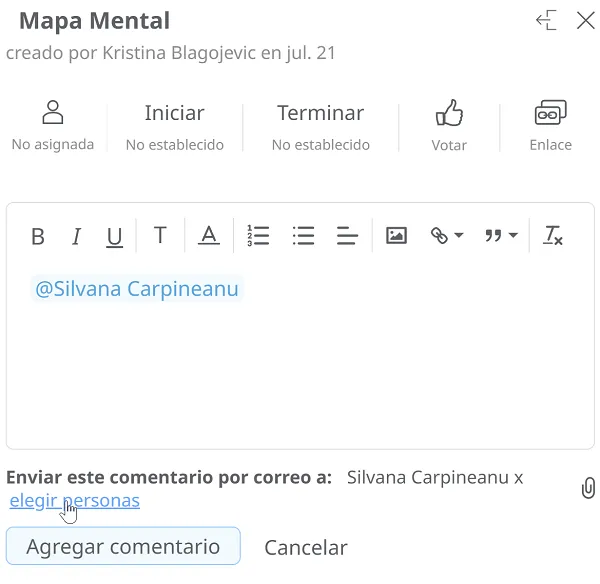The height and width of the screenshot is (584, 600).
Task: Attach a file using the paperclip
Action: [589, 488]
